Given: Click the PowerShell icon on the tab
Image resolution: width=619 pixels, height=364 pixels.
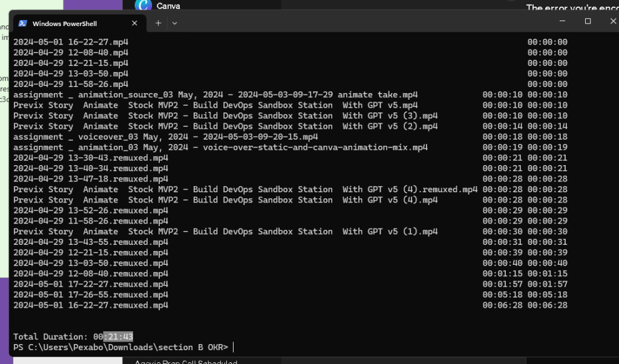Looking at the screenshot, I should pyautogui.click(x=22, y=23).
